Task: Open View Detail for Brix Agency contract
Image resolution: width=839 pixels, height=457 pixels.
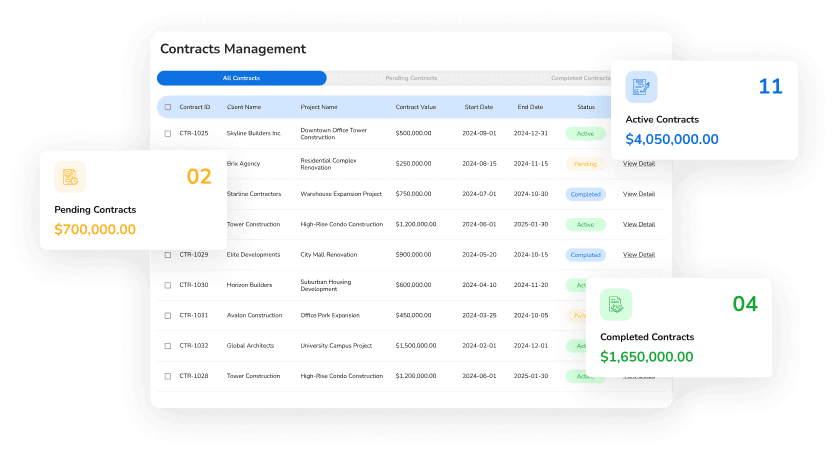Action: pos(639,164)
